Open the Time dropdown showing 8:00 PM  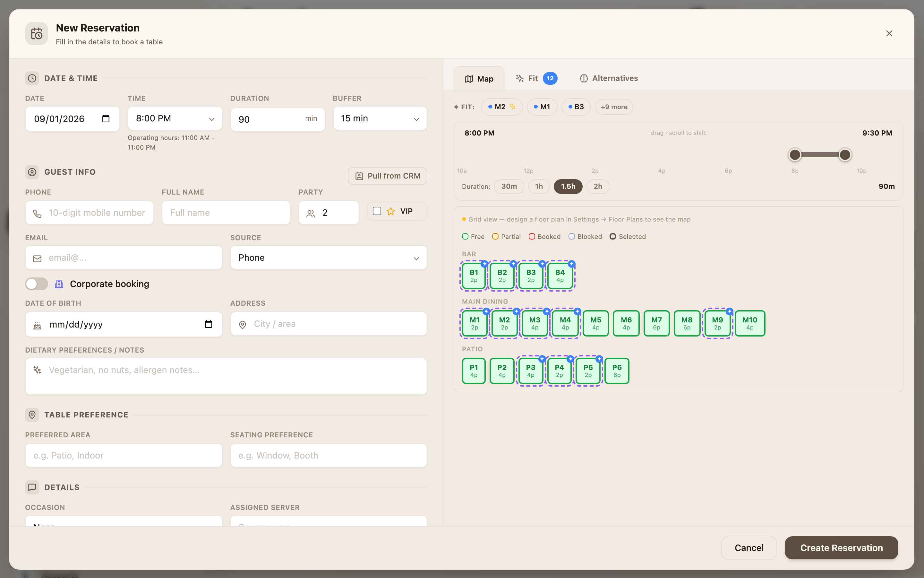coord(175,118)
